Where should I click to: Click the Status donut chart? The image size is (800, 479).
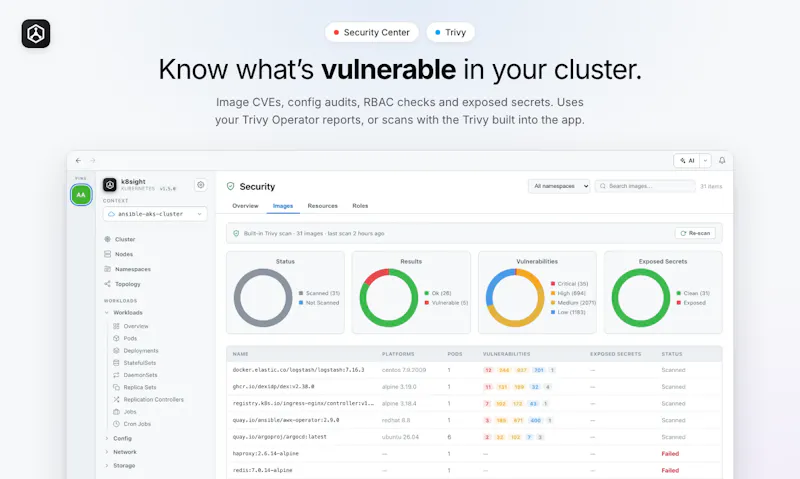pyautogui.click(x=263, y=298)
